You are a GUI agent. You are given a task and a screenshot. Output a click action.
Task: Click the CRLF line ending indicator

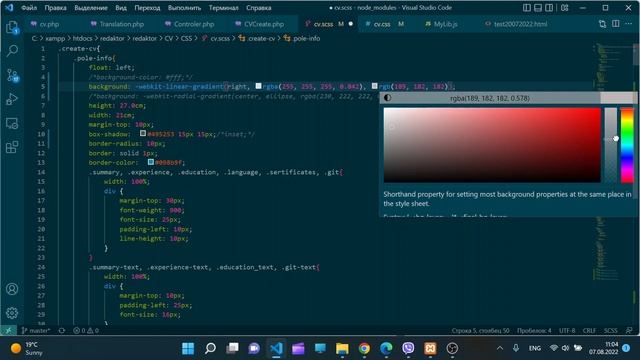pos(589,331)
